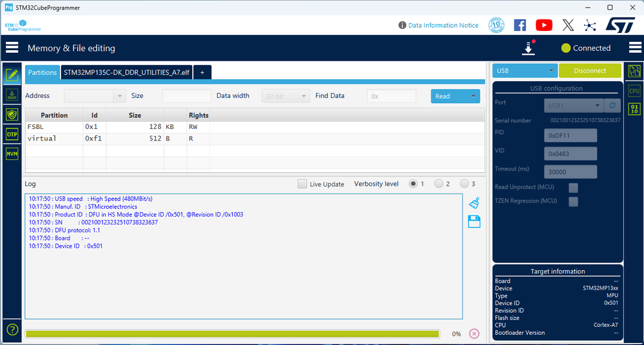Open the Data Information Notice link

[x=443, y=25]
